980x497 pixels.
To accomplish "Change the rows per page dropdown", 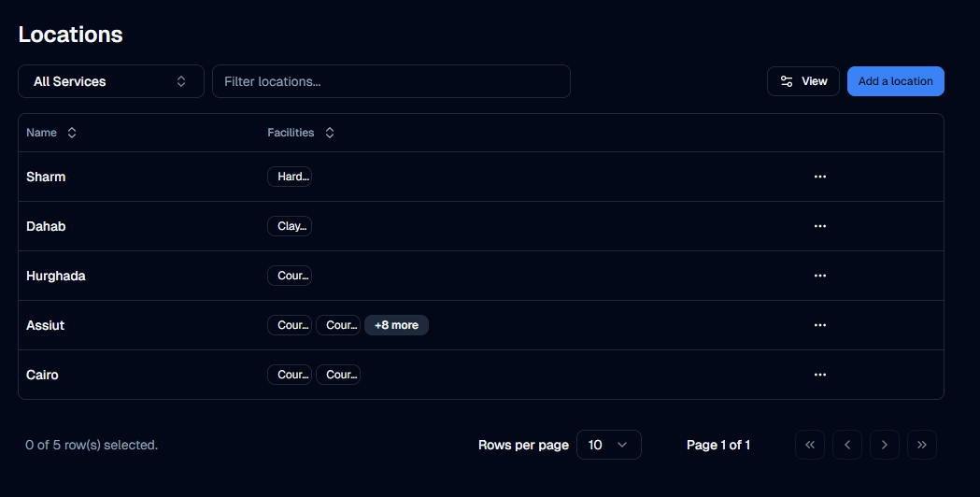I will (x=608, y=445).
